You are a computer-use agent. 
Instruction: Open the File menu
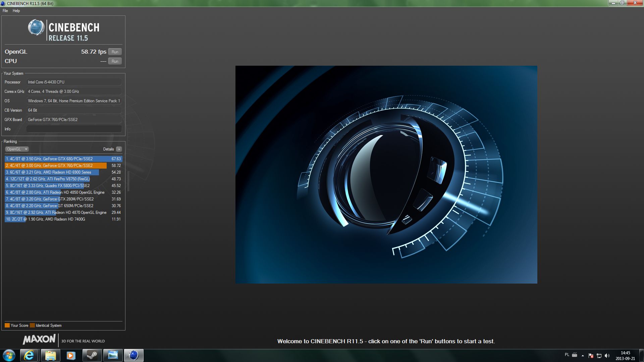point(5,11)
